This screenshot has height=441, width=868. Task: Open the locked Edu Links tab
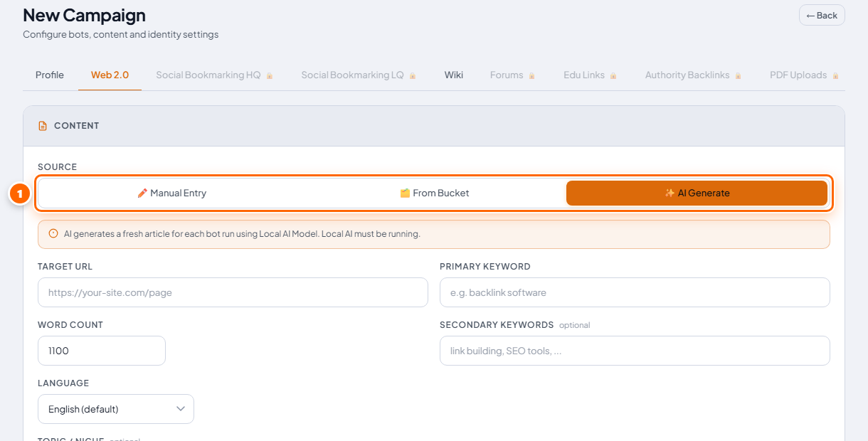(590, 75)
